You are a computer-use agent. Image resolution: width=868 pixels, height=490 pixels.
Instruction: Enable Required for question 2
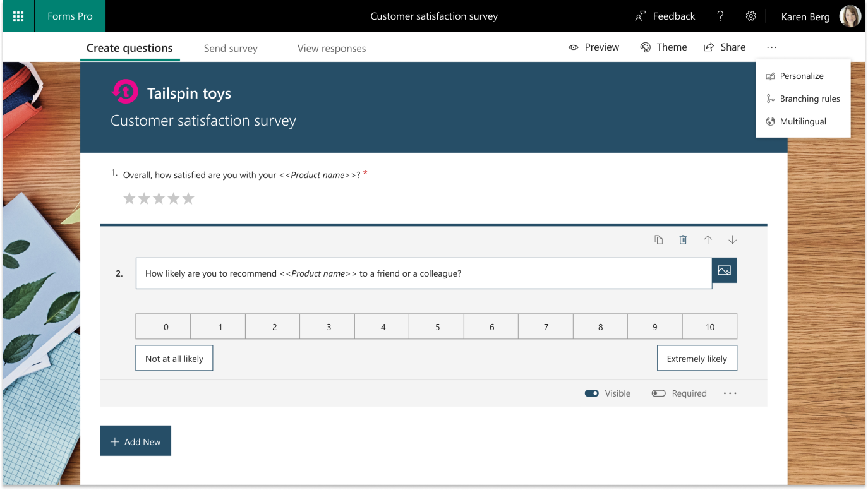(x=659, y=393)
